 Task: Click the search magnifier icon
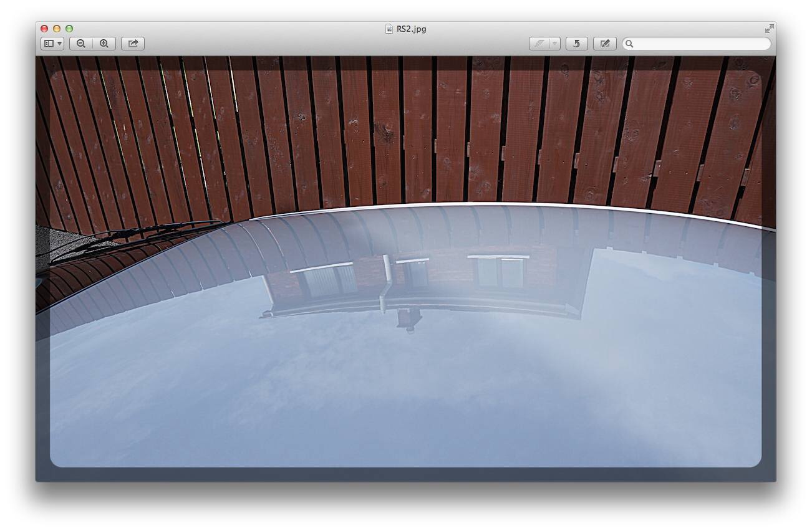tap(630, 44)
